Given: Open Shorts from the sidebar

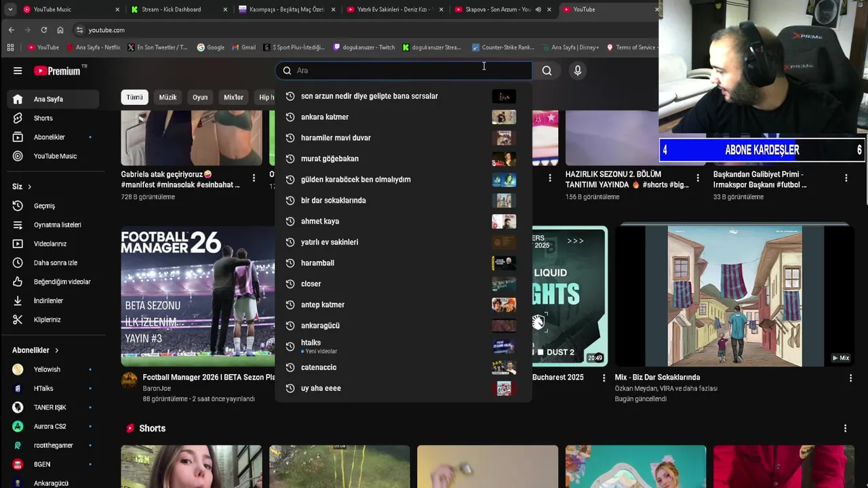Looking at the screenshot, I should [x=53, y=118].
